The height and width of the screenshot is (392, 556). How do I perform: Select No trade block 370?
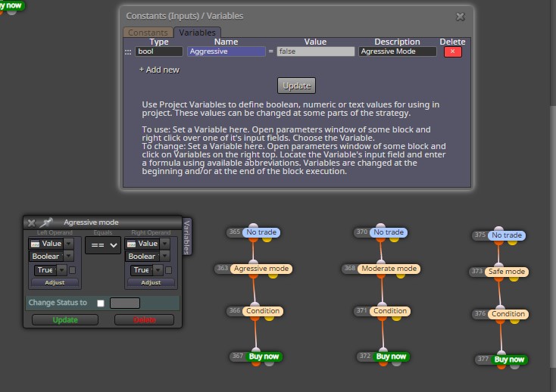pos(389,232)
